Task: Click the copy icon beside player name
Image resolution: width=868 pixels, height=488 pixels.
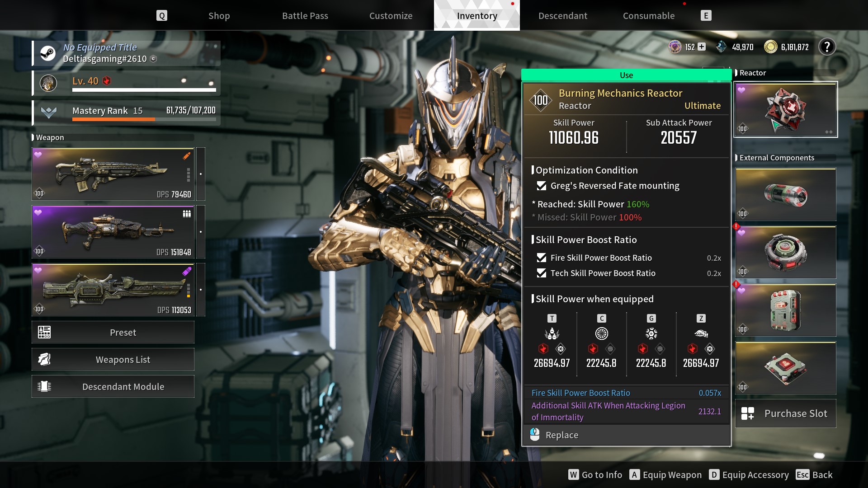Action: point(153,59)
